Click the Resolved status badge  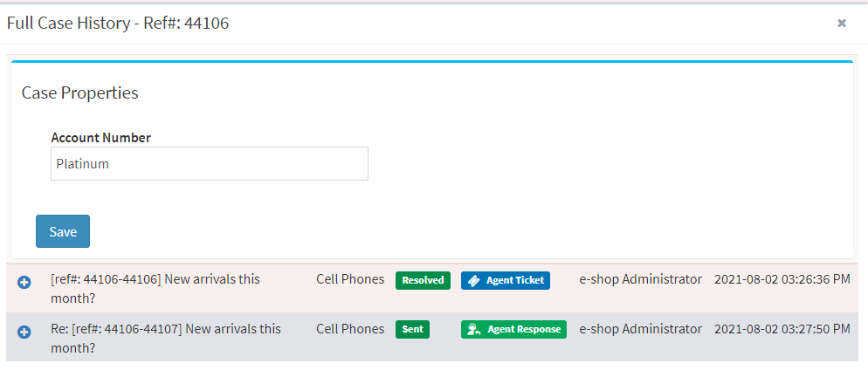[x=423, y=280]
